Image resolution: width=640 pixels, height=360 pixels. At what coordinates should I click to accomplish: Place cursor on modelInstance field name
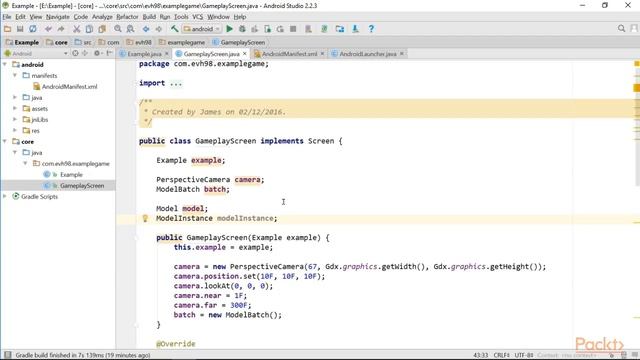[x=245, y=218]
